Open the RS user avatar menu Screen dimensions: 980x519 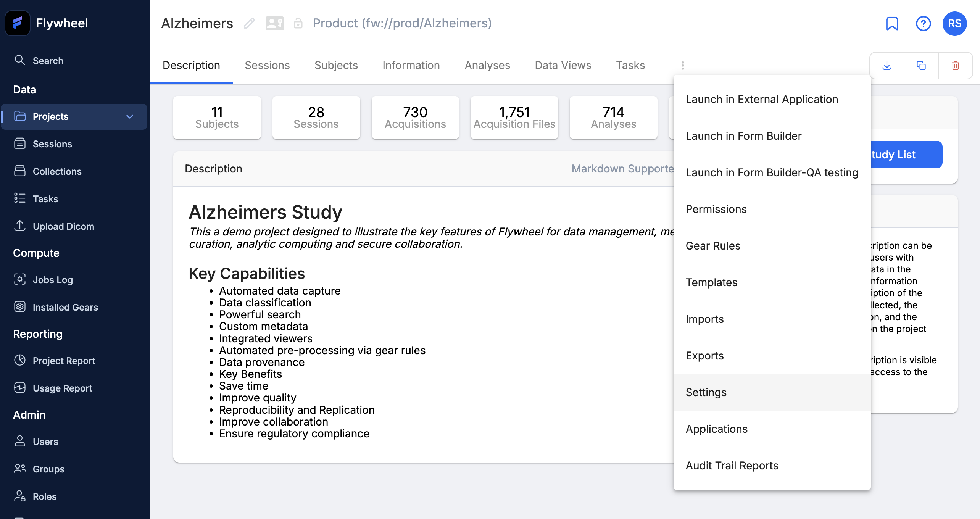coord(954,23)
